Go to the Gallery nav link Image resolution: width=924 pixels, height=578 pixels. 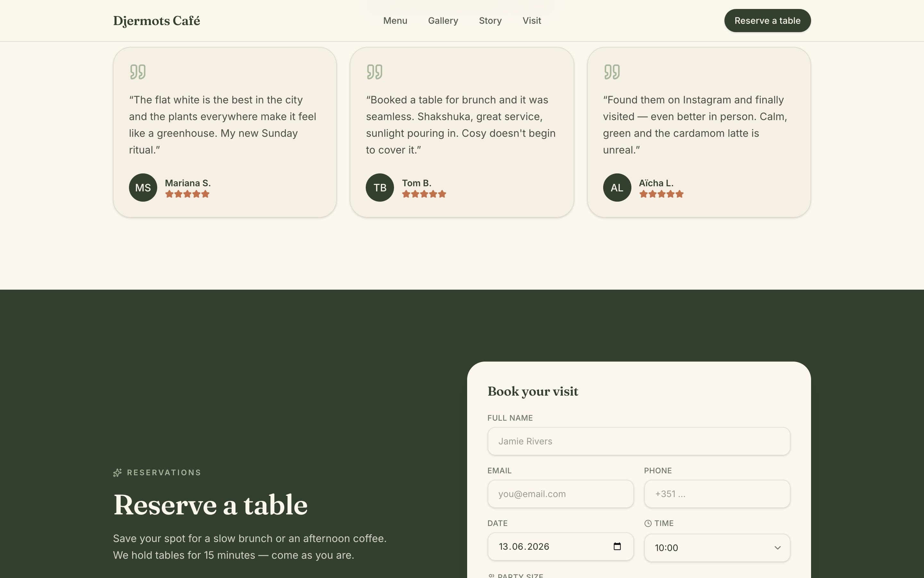point(443,21)
